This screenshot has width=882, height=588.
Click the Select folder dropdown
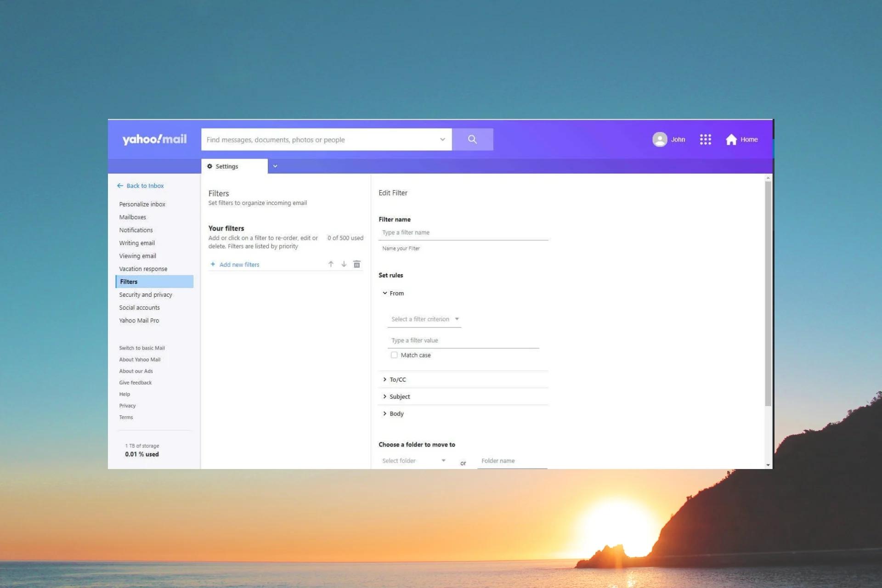(413, 460)
